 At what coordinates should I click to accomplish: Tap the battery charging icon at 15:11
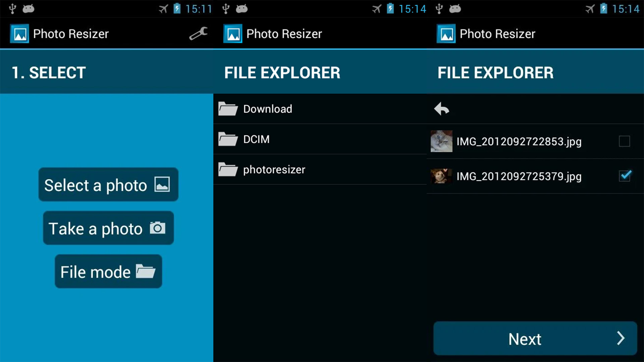coord(177,8)
